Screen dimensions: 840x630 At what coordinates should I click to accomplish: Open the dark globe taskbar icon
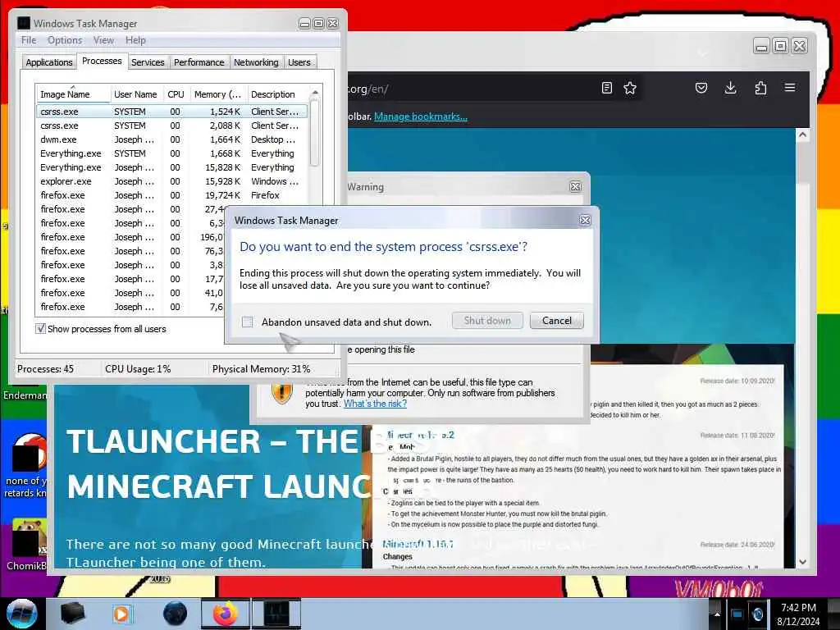[176, 614]
